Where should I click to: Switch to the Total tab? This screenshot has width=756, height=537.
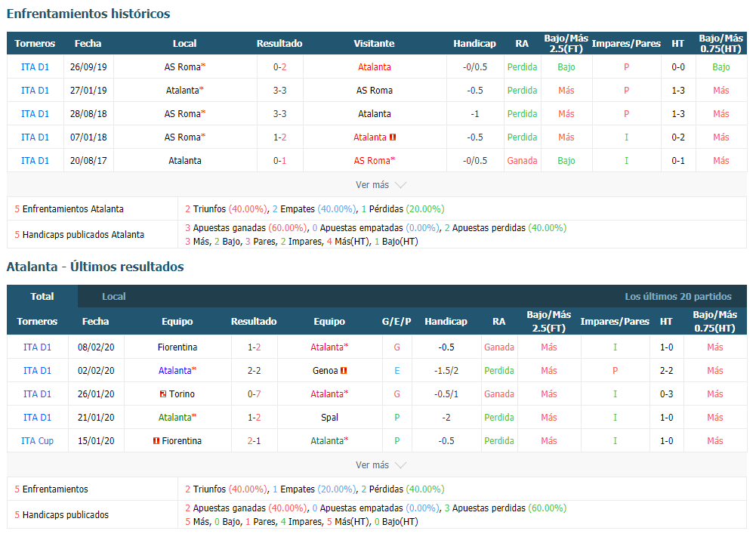click(x=42, y=297)
